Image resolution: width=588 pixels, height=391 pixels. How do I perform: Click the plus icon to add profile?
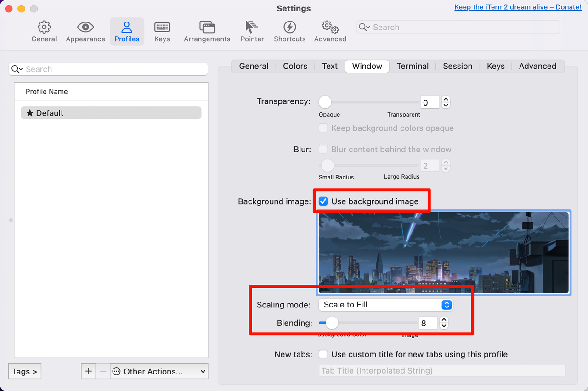(x=89, y=371)
